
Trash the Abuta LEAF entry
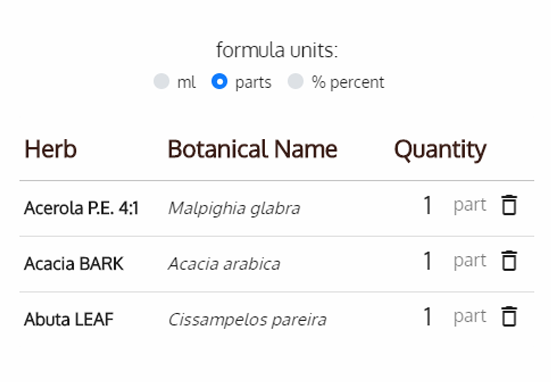(x=509, y=316)
